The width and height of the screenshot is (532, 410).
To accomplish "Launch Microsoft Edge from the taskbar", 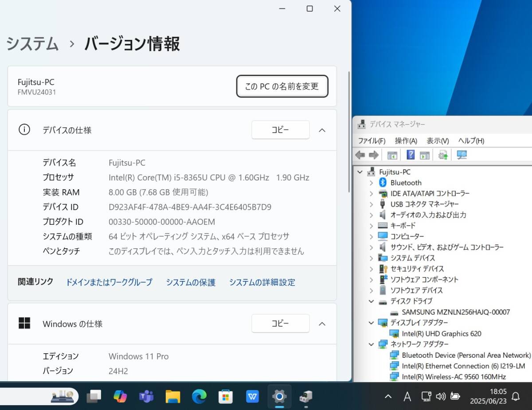I will 199,396.
